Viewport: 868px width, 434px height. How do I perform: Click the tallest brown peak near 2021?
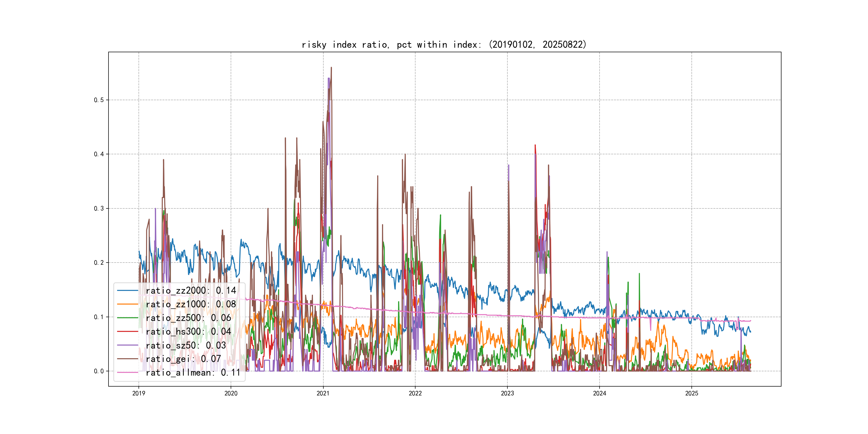click(x=331, y=68)
